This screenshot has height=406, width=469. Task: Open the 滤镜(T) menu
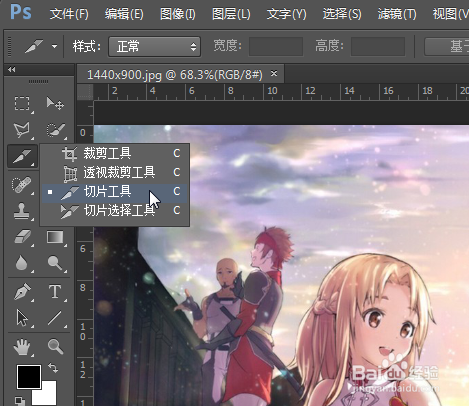coord(397,14)
